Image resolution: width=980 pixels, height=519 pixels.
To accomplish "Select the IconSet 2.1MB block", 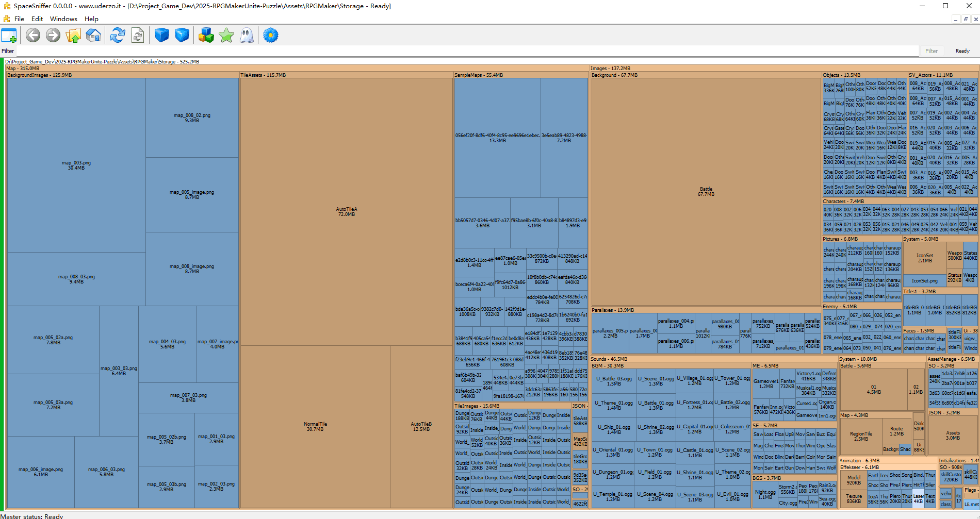I will coord(925,258).
